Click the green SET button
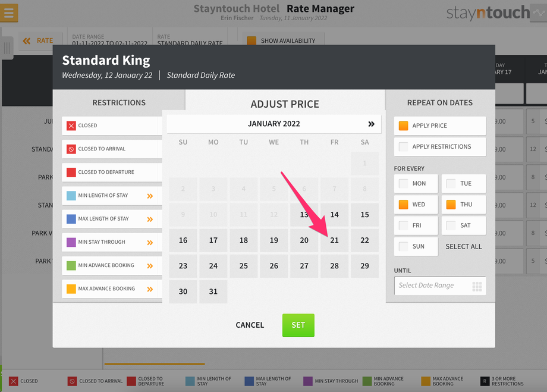The image size is (547, 392). pyautogui.click(x=298, y=325)
